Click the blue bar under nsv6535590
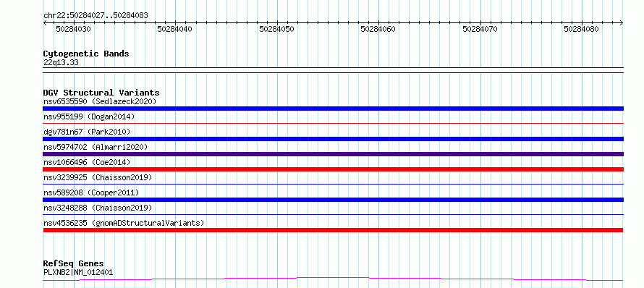 333,109
